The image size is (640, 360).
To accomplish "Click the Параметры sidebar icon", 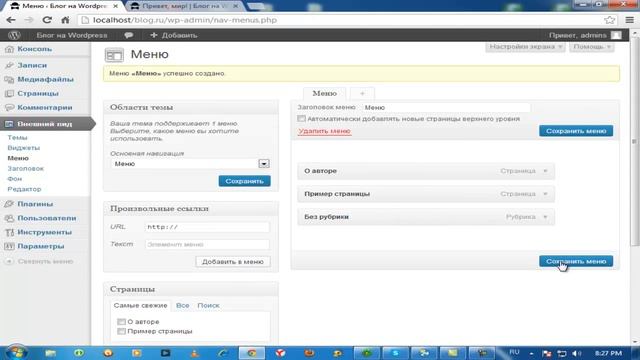I will pyautogui.click(x=9, y=246).
